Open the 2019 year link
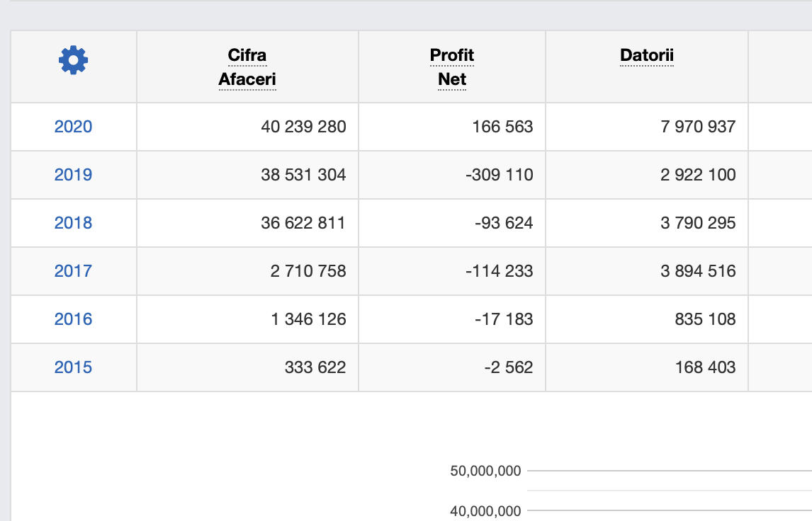This screenshot has width=812, height=521. pos(73,175)
